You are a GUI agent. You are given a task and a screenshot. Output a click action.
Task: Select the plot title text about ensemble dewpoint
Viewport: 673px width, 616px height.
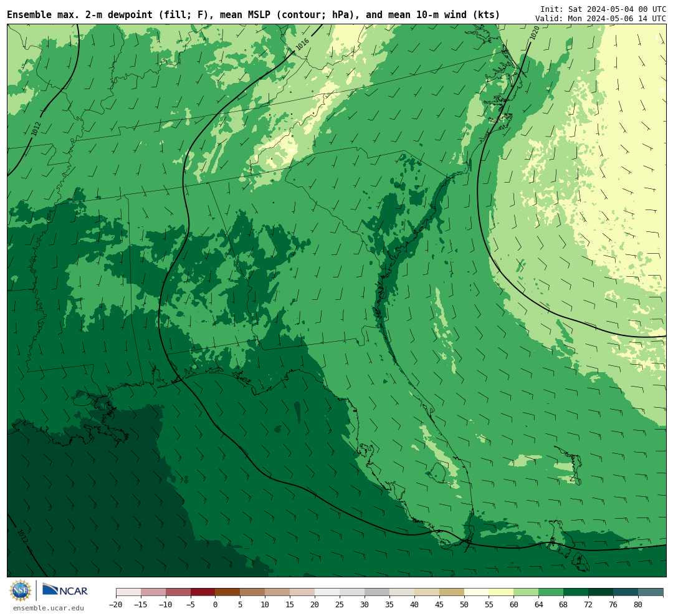[253, 15]
